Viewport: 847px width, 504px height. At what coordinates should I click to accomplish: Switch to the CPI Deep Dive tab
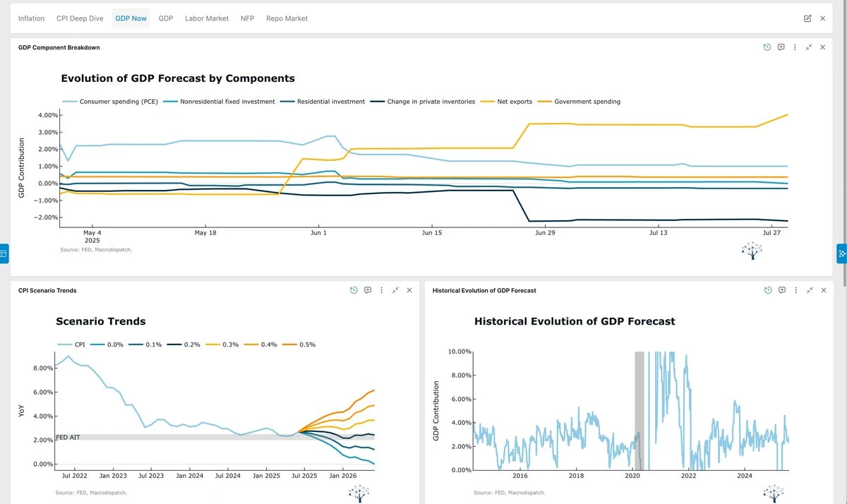tap(80, 18)
